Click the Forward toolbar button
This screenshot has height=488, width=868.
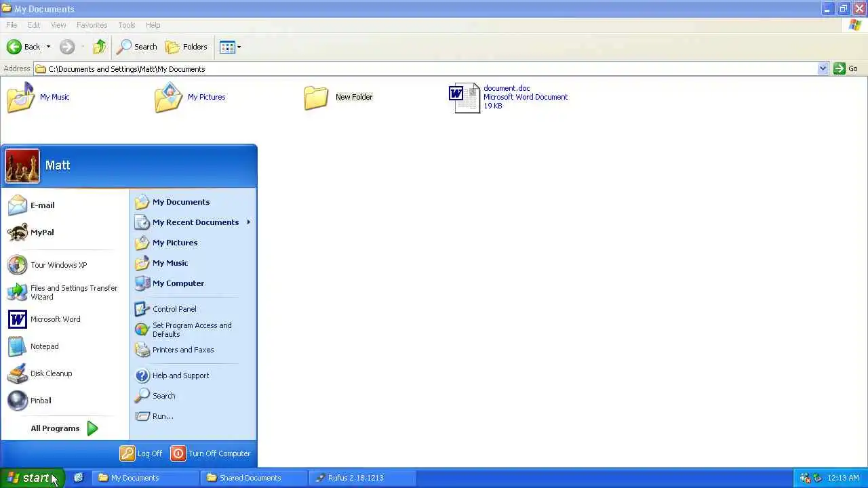pyautogui.click(x=66, y=47)
